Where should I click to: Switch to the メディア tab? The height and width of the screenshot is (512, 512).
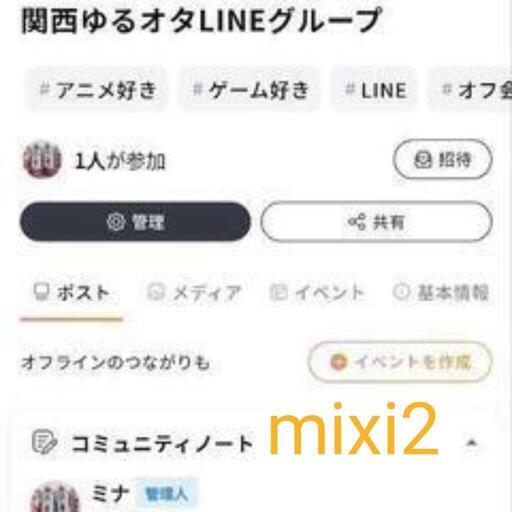195,293
